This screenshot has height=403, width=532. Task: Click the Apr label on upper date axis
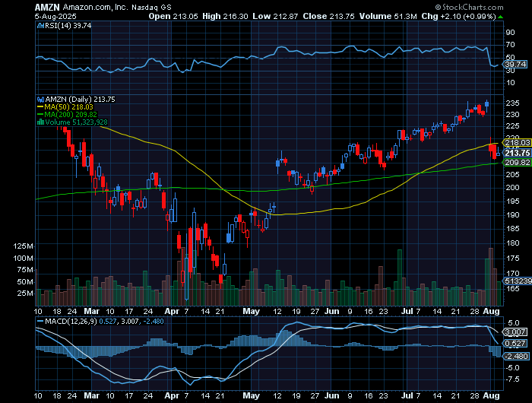pos(172,311)
